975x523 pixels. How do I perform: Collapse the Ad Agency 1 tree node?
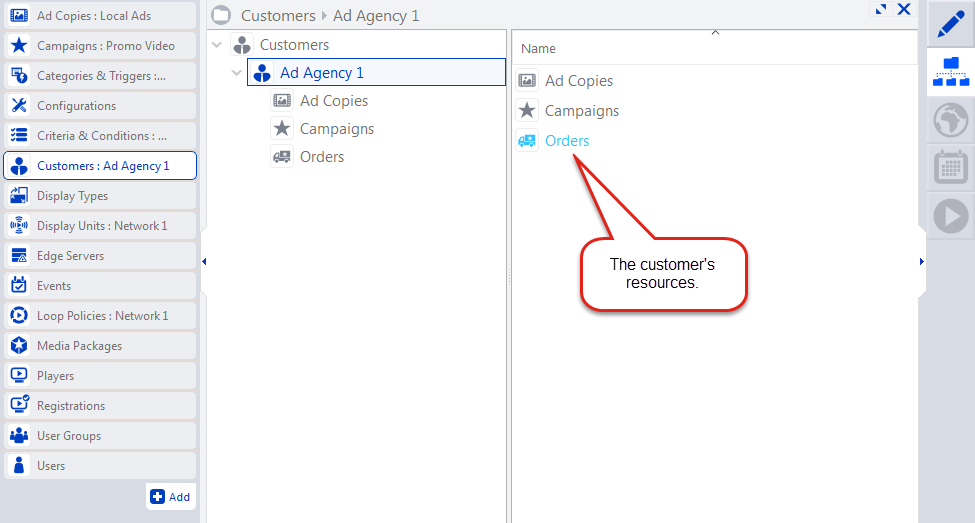[x=236, y=73]
